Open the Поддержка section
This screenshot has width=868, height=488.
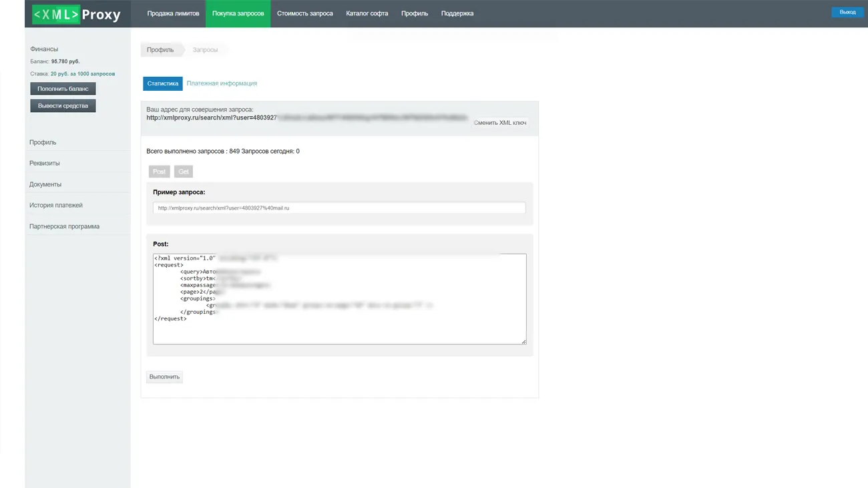tap(457, 13)
